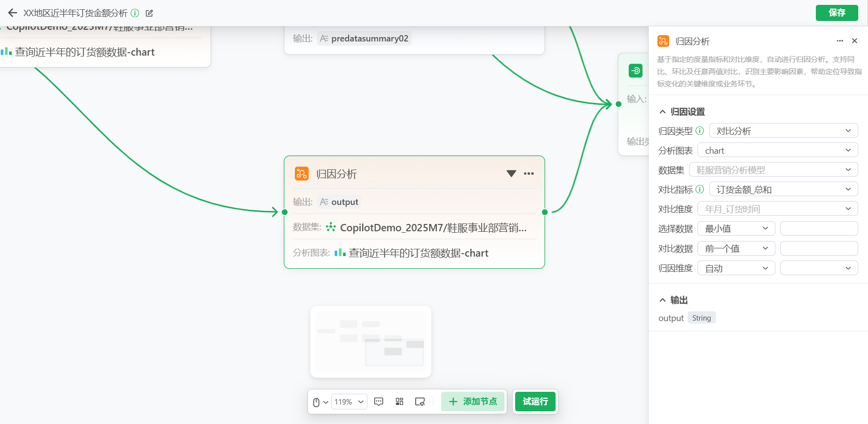Close the 归因分析 settings panel
The height and width of the screenshot is (424, 868).
pyautogui.click(x=854, y=41)
